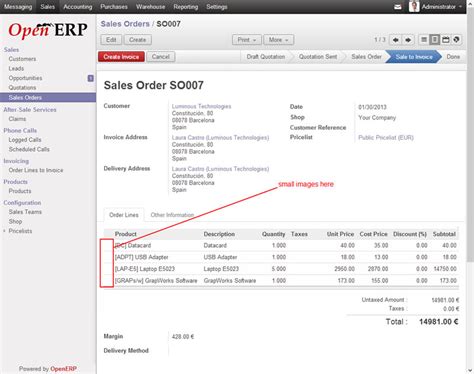This screenshot has width=474, height=374.
Task: Sort by Product column header
Action: click(126, 234)
